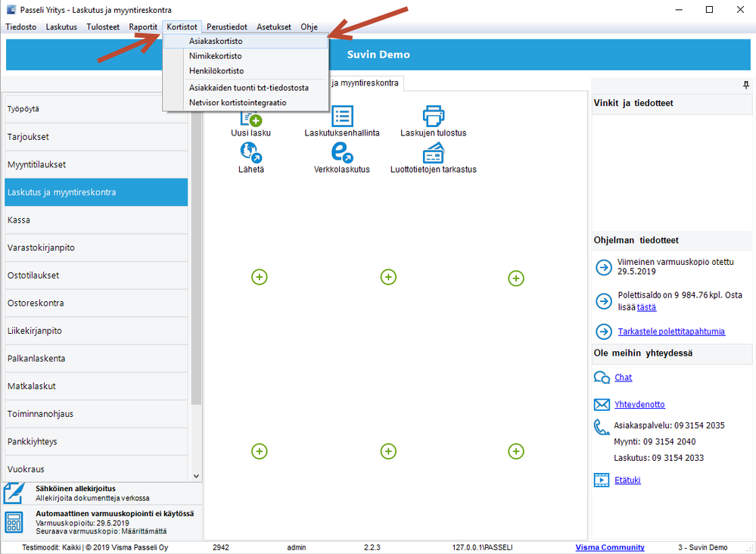Screen dimensions: 756x554
Task: Open the Verkkolaskutus icon
Action: tap(342, 152)
